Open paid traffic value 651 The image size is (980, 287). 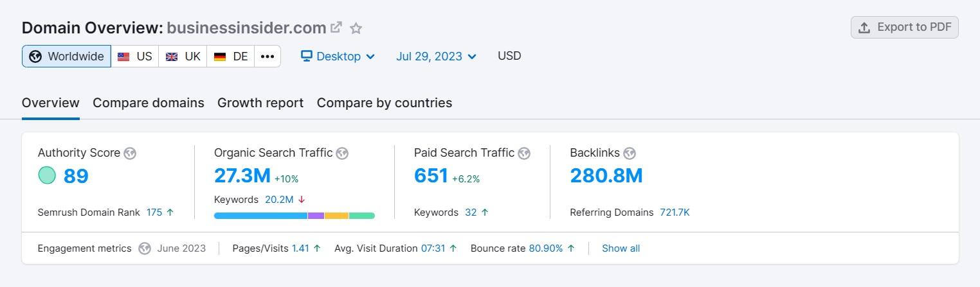(x=431, y=176)
